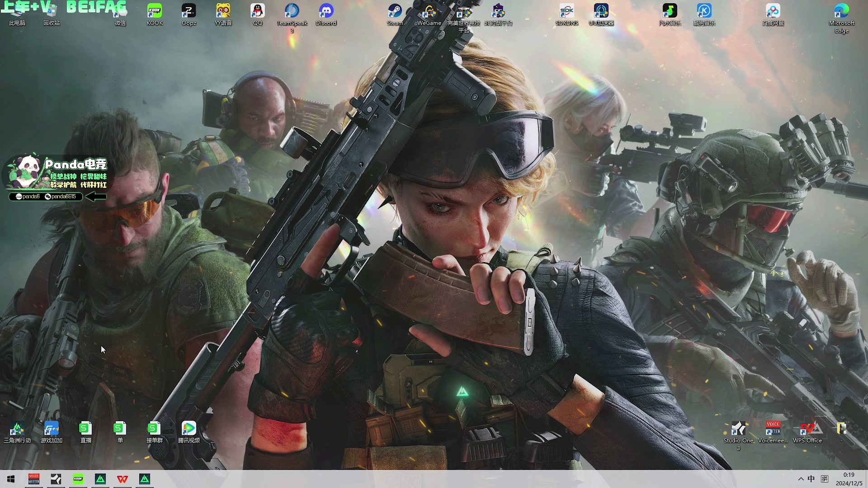Select the 三角洲行动 game shortcut
868x488 pixels.
click(17, 432)
